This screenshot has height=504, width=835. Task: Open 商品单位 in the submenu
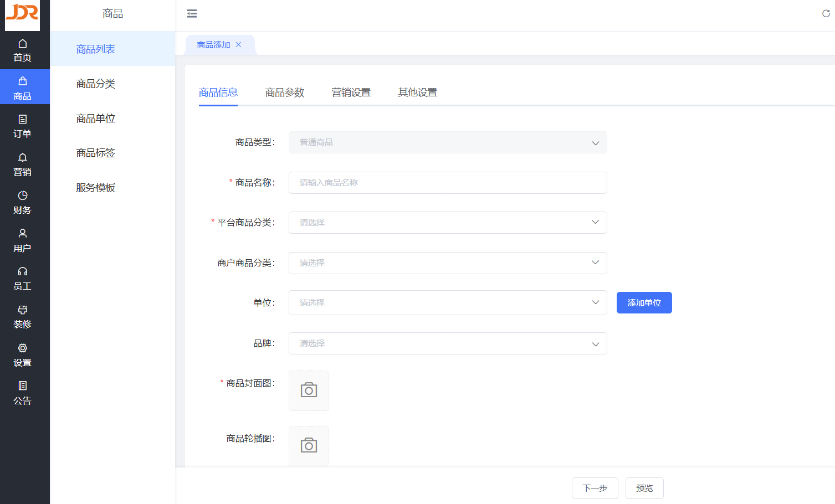(112, 119)
